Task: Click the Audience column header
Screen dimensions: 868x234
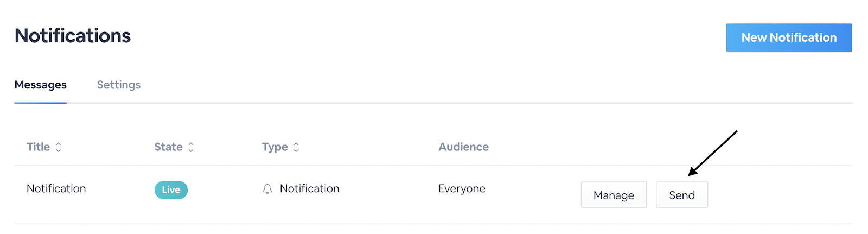Action: (x=463, y=147)
